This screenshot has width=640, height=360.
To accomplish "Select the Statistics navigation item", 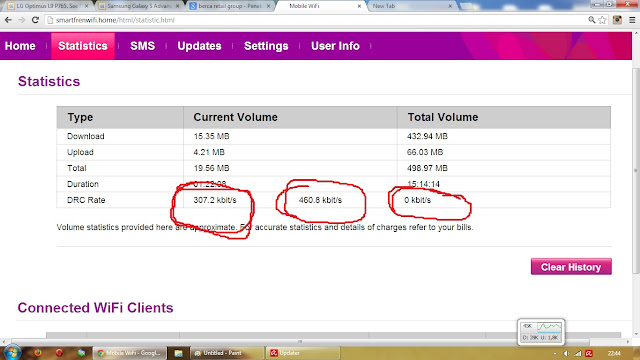I will click(83, 46).
